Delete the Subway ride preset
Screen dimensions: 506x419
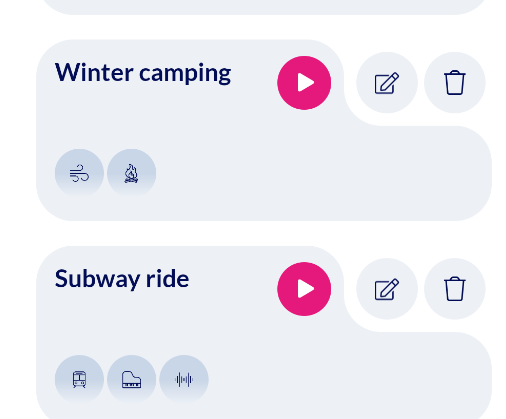[x=455, y=289]
